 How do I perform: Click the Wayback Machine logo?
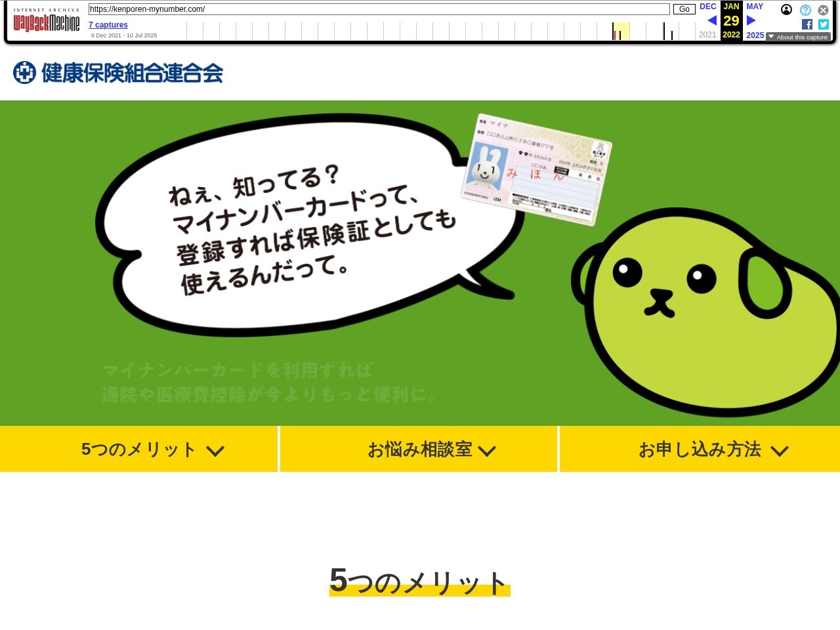click(x=47, y=23)
